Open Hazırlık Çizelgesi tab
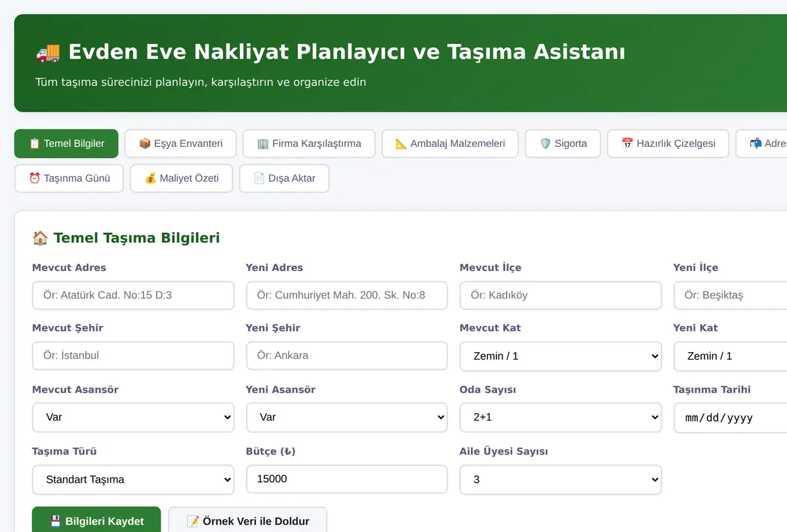Screen dimensions: 787x532 pyautogui.click(x=668, y=144)
